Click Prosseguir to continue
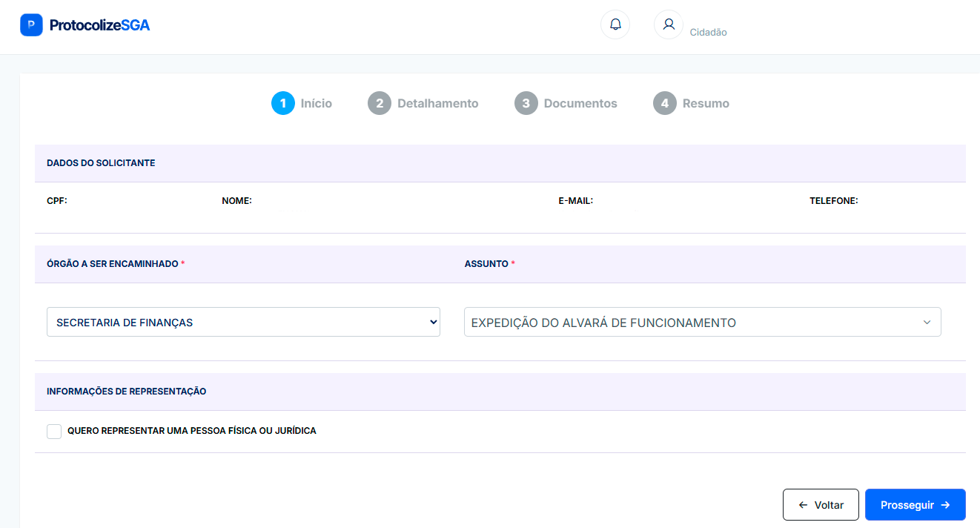The height and width of the screenshot is (528, 980). coord(915,505)
